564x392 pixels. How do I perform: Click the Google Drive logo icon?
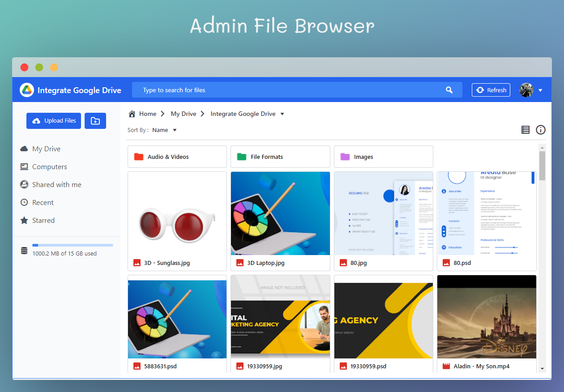click(x=27, y=90)
